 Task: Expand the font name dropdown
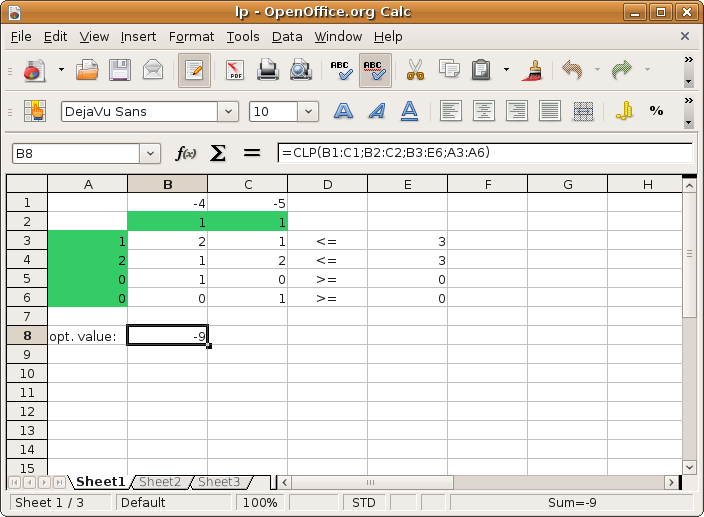tap(229, 112)
